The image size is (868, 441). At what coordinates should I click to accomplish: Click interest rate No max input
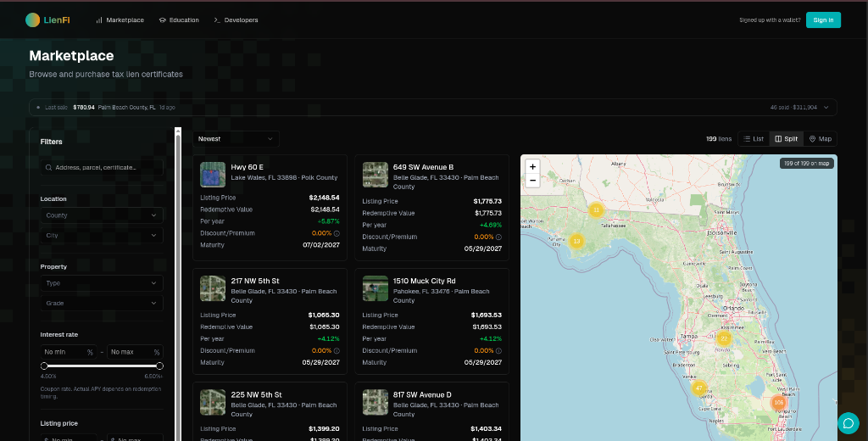135,352
